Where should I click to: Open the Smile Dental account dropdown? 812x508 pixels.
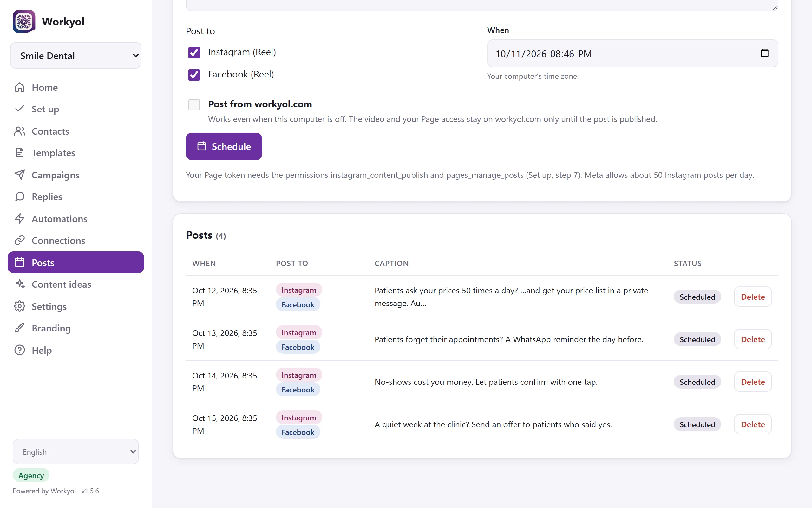point(76,56)
